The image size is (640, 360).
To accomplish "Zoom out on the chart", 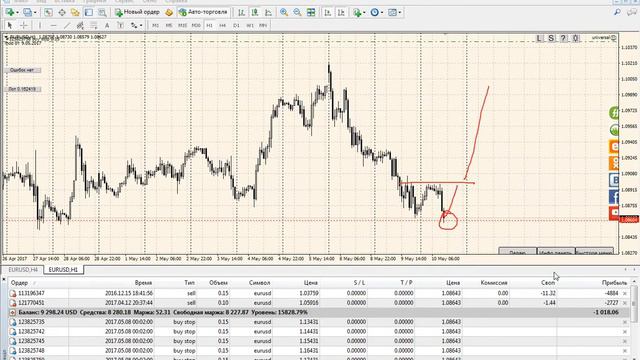I will (297, 12).
